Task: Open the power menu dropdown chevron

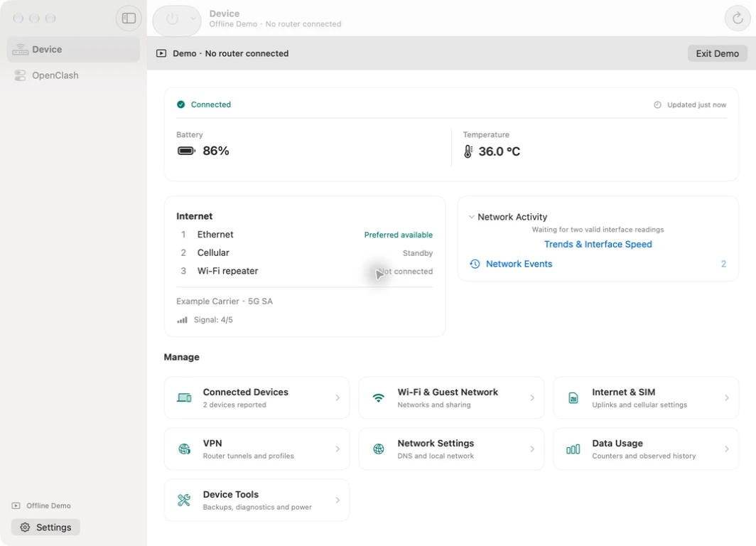Action: click(x=193, y=18)
